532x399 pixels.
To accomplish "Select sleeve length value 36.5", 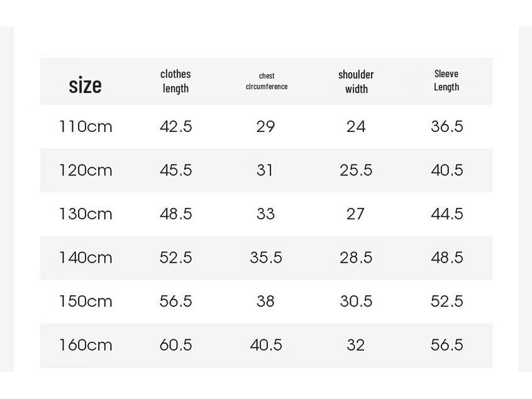I will pyautogui.click(x=447, y=126).
